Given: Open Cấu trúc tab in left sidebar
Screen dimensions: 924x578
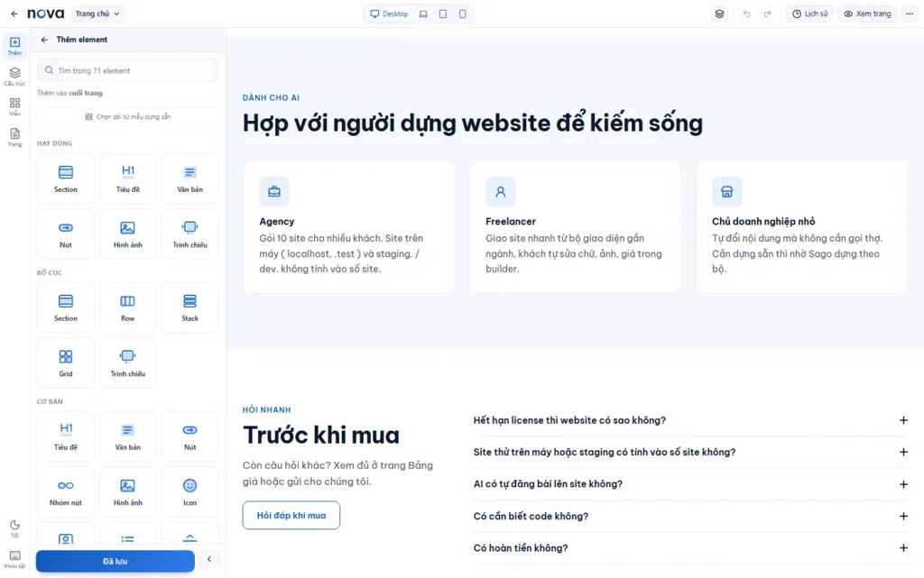Looking at the screenshot, I should (14, 77).
